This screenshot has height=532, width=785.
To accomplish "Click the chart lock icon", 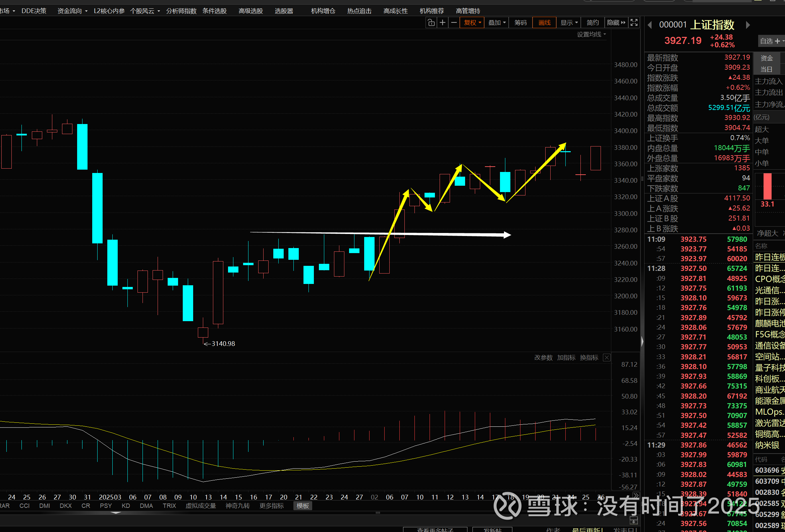I will [x=431, y=23].
